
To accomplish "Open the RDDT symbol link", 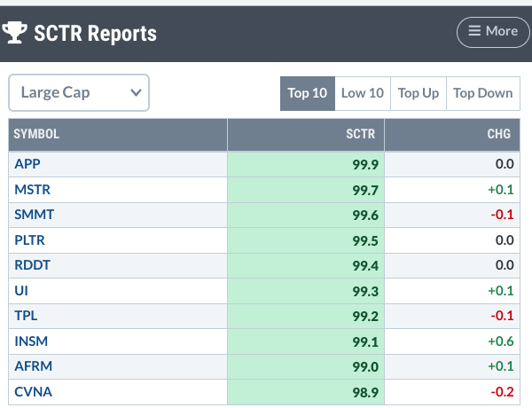I will (32, 265).
